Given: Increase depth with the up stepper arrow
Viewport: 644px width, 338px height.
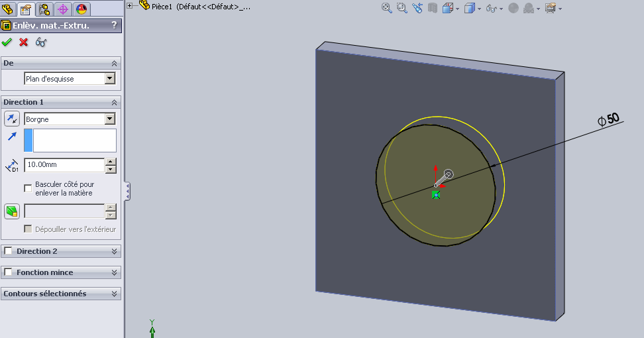Looking at the screenshot, I should click(111, 162).
